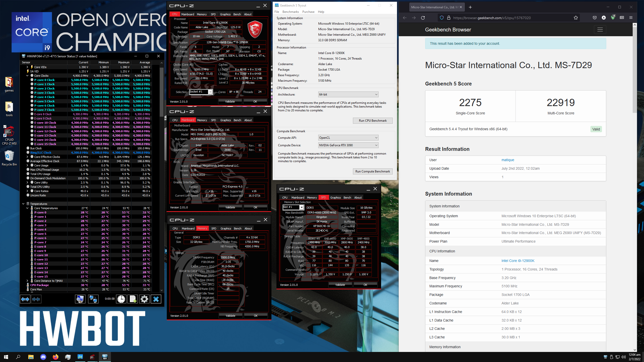Expand Core Usage row in HWiNFO
The height and width of the screenshot is (362, 644).
(27, 165)
